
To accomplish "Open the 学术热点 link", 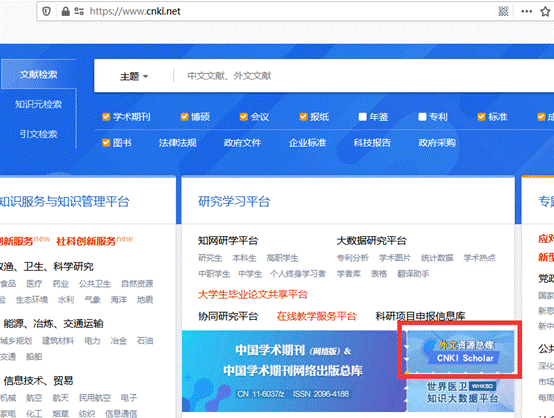I will tap(479, 258).
